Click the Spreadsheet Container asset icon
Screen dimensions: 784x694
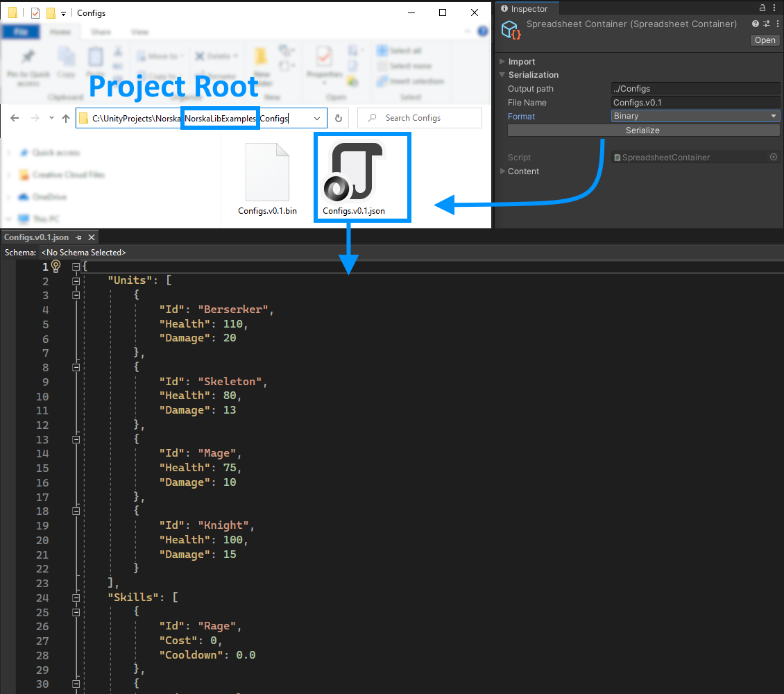pos(511,30)
